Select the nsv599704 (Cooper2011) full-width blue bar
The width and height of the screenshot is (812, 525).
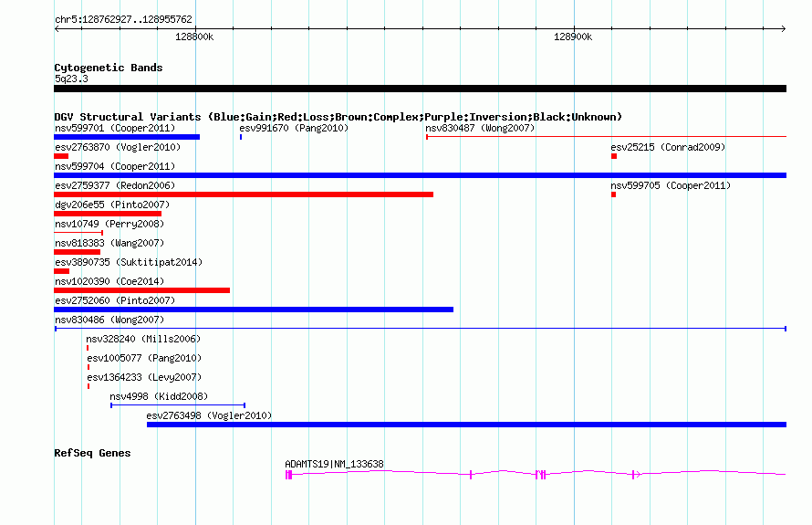pyautogui.click(x=420, y=175)
